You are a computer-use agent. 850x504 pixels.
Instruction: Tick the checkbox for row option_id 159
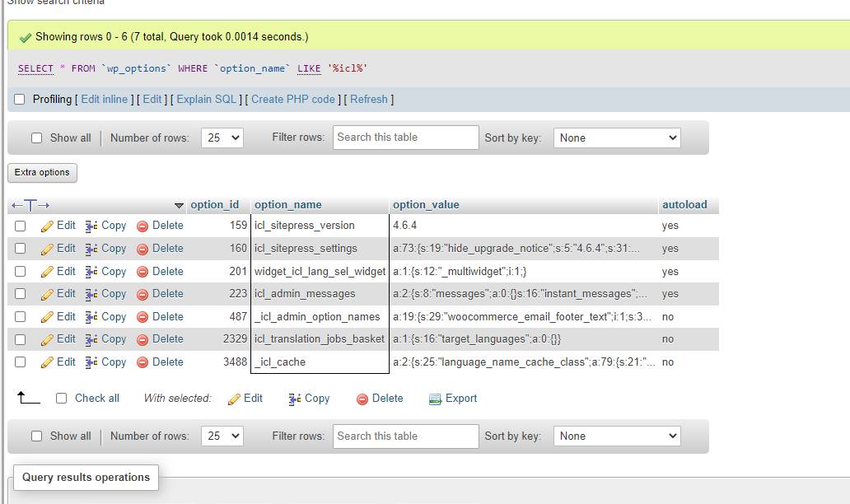tap(20, 226)
